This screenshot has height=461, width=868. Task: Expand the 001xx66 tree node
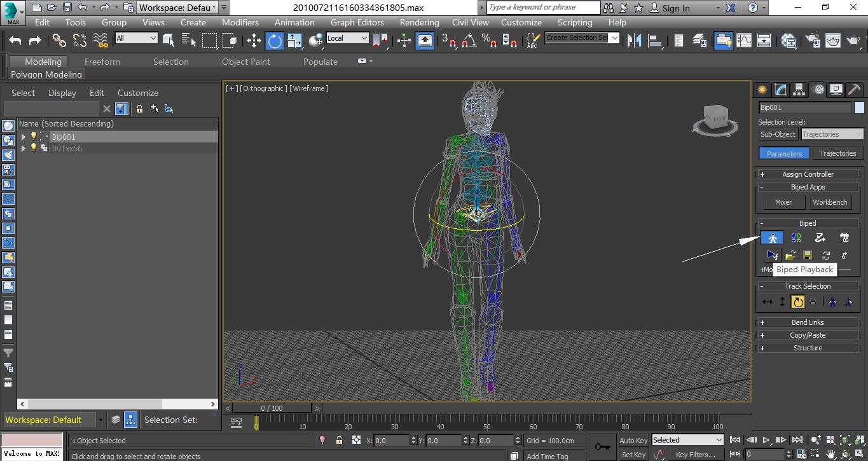pos(24,148)
